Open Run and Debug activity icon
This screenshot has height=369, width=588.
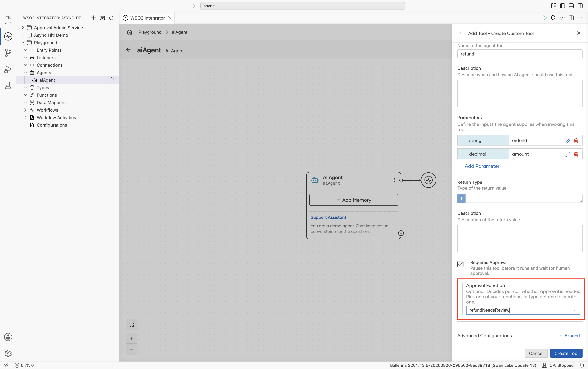8,70
